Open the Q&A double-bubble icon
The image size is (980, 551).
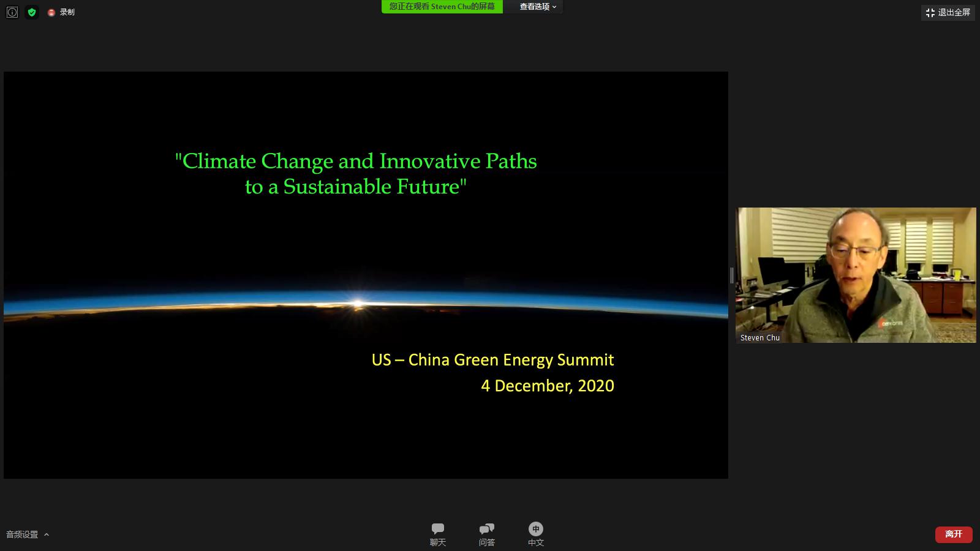[x=486, y=528]
